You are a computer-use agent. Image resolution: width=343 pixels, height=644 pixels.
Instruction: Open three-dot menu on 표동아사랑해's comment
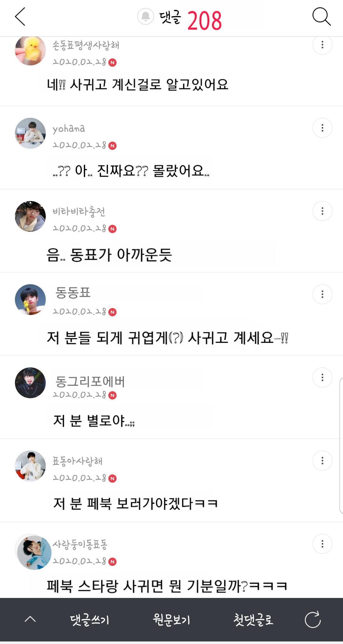(322, 461)
